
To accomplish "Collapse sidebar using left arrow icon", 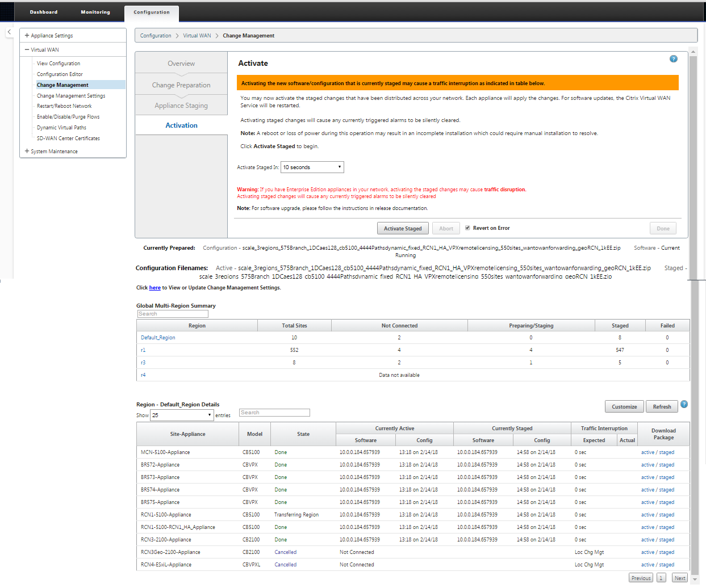I will (9, 32).
